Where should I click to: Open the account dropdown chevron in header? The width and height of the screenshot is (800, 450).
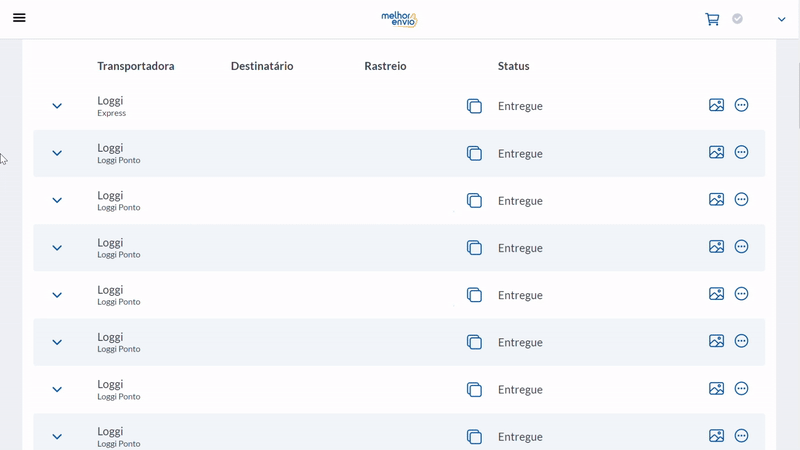[782, 19]
